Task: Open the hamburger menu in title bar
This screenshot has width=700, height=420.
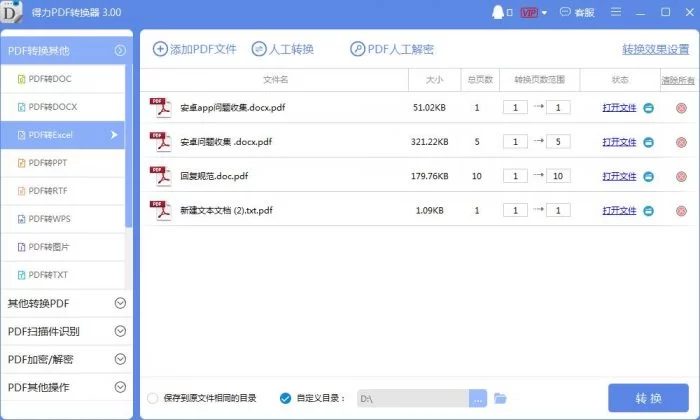Action: [617, 13]
